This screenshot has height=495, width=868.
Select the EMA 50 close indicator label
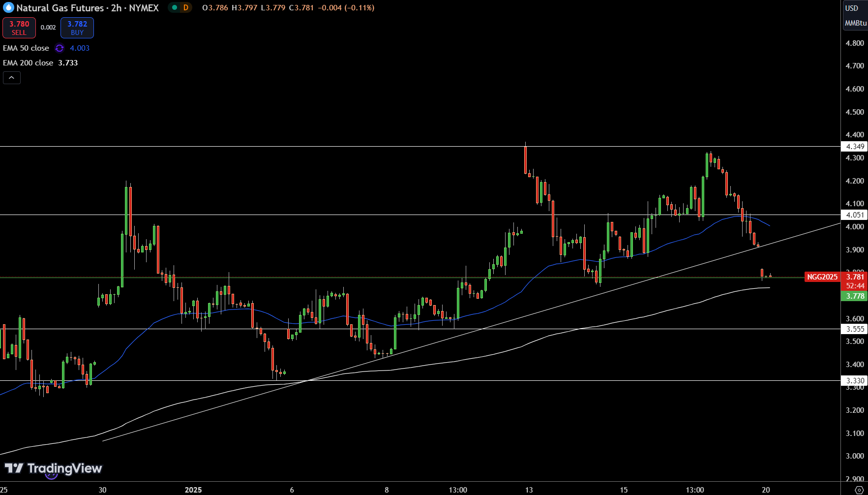[26, 48]
